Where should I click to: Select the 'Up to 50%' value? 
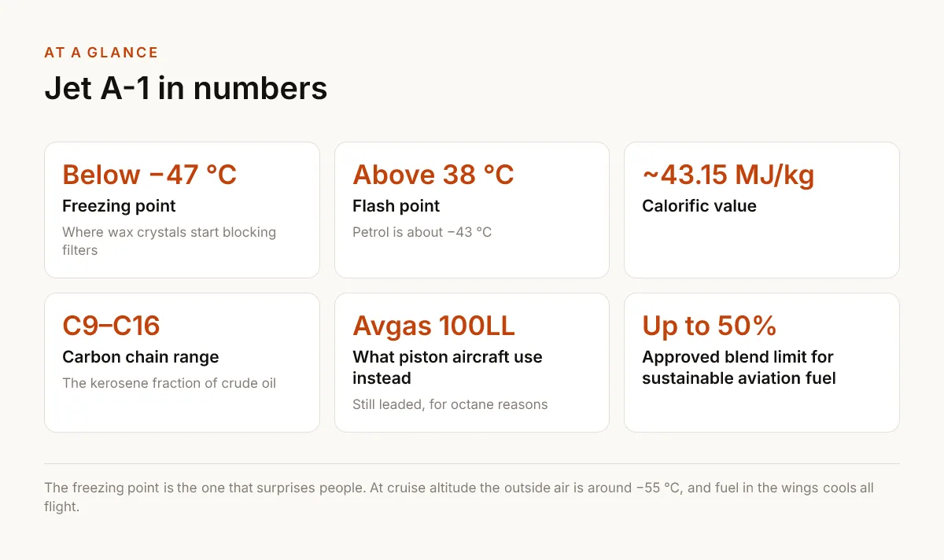pos(710,326)
